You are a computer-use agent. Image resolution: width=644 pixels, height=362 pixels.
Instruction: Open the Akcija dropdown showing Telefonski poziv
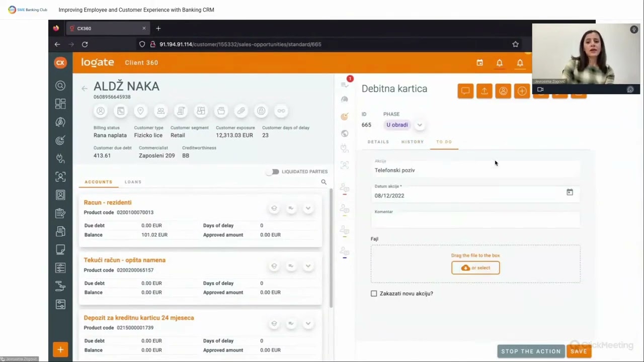coord(475,168)
